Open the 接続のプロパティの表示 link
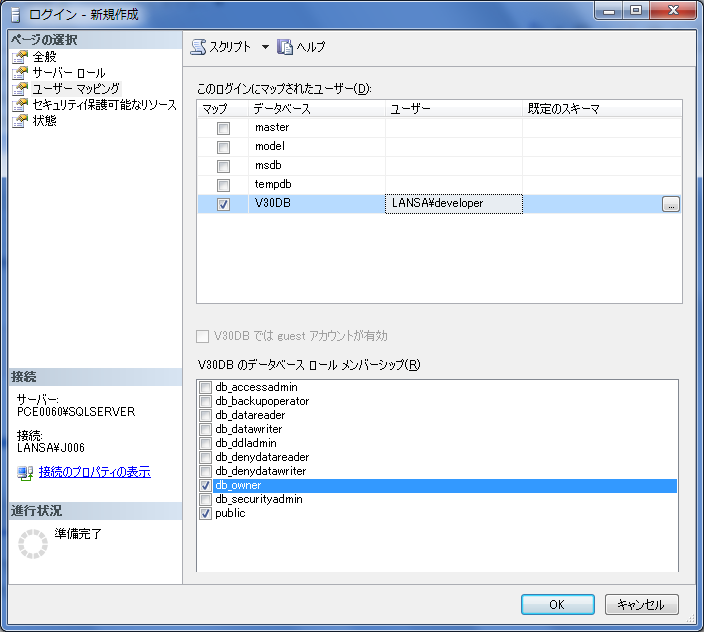This screenshot has height=632, width=704. point(95,472)
